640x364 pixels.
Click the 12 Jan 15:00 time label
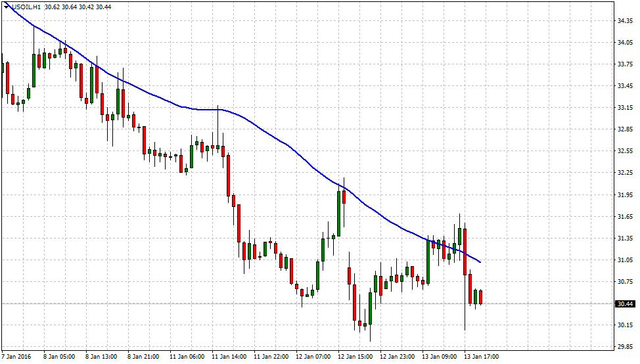[355, 357]
